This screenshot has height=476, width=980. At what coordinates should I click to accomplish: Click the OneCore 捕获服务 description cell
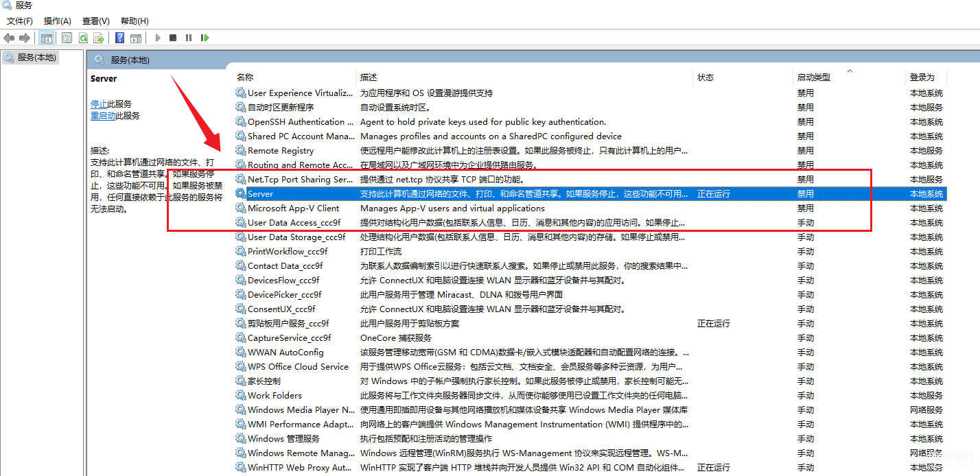click(396, 337)
